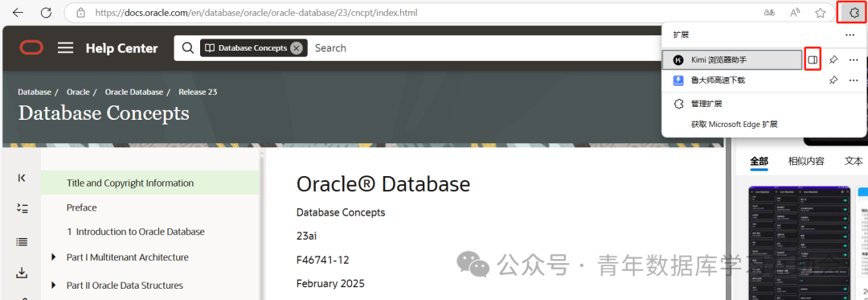This screenshot has height=300, width=868.
Task: Click the list icon in left rail
Action: coord(22,241)
